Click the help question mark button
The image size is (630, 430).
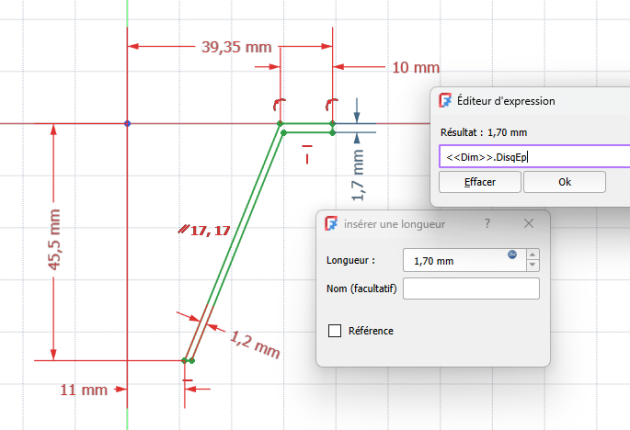(x=487, y=224)
